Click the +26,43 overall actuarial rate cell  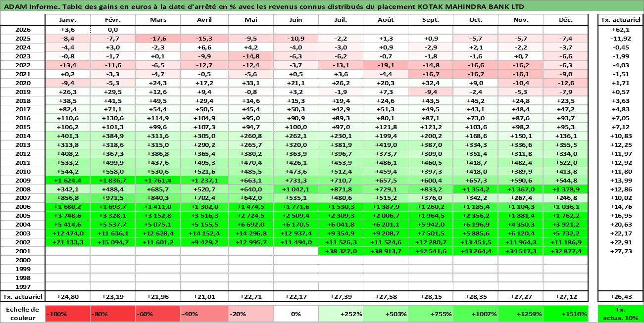coord(620,297)
